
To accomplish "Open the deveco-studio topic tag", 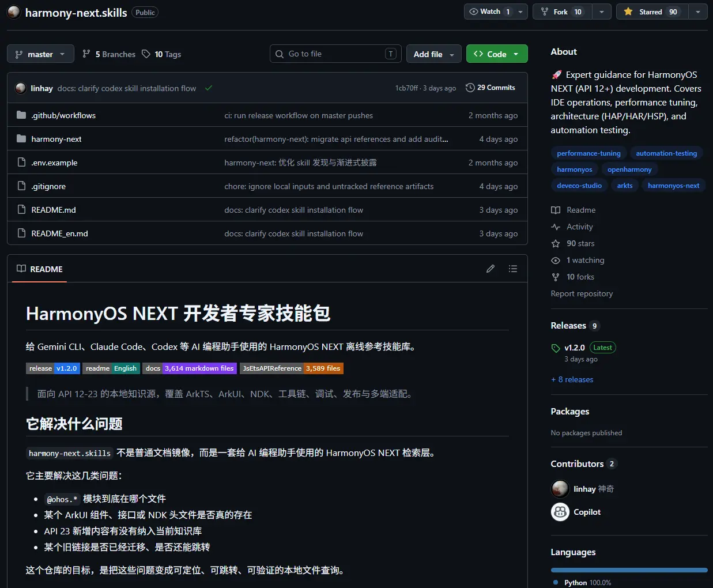I will pos(579,186).
